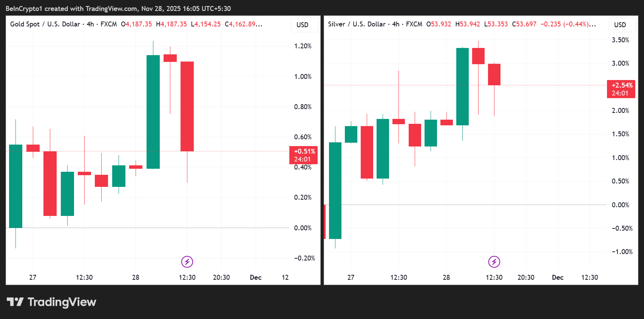This screenshot has width=644, height=319.
Task: Click the 20:30 label on Gold time axis
Action: pos(221,277)
